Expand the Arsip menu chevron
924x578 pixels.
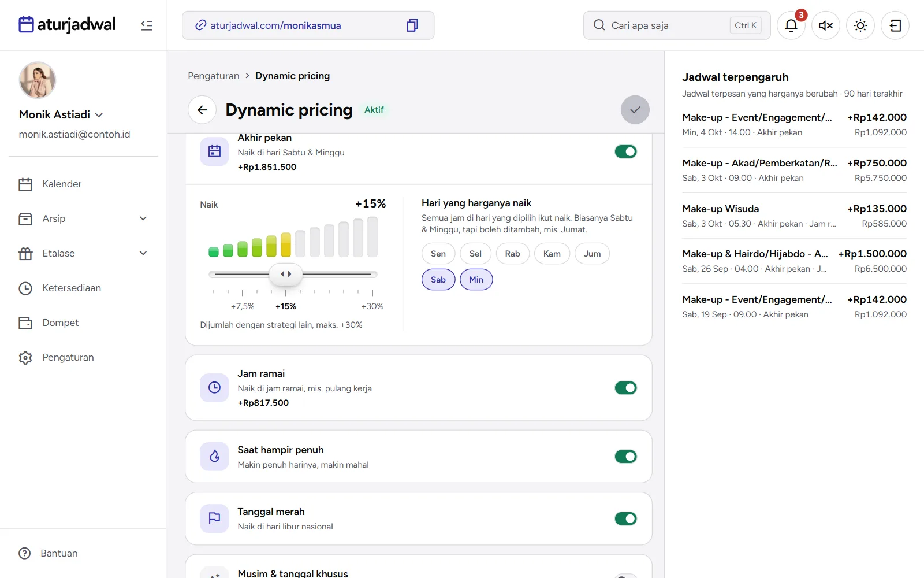[143, 218]
